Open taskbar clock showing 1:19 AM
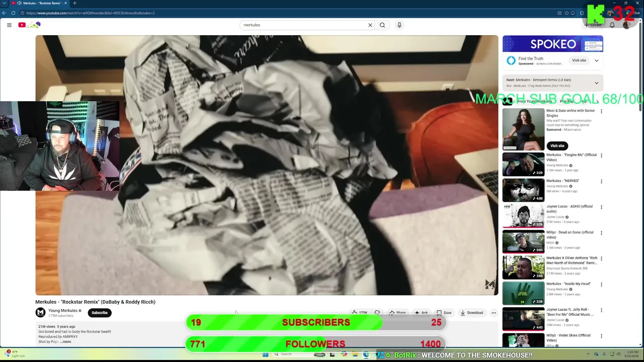Image resolution: width=644 pixels, height=362 pixels. (x=632, y=354)
